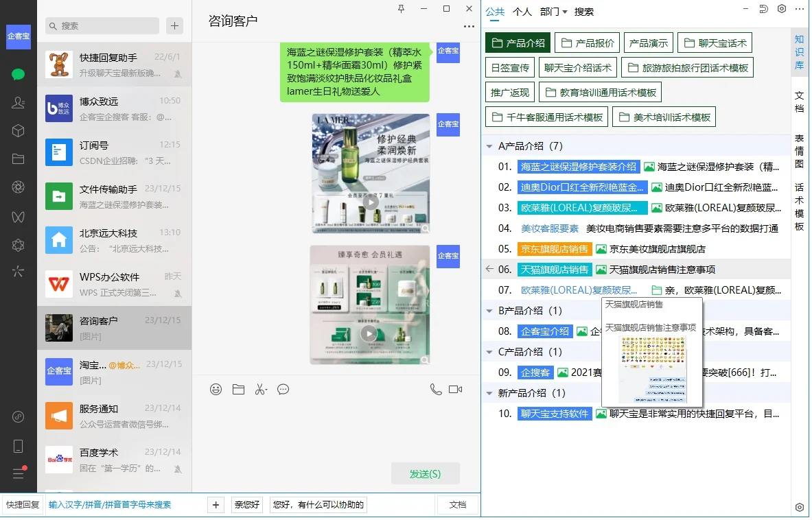Open chat more options ellipsis
Screen dimensions: 812x520
(x=469, y=26)
